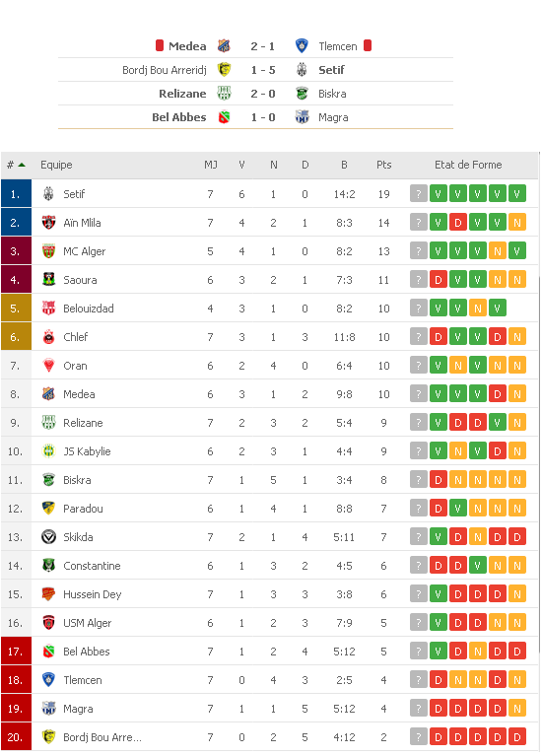Open the Medea 2 - 1 Tlemcen score
Screen dimensions: 542x756
[263, 46]
